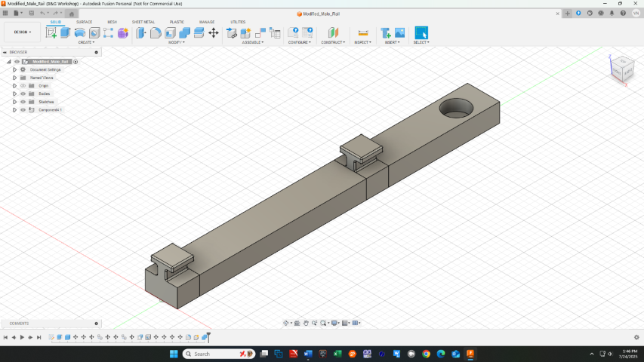Open the Surface tab

[x=84, y=22]
